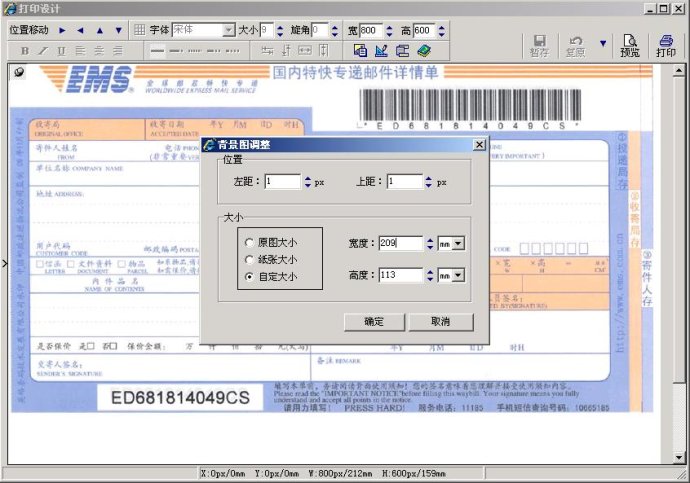Click the move-left arrow icon
Image resolution: width=690 pixels, height=483 pixels.
tap(80, 31)
